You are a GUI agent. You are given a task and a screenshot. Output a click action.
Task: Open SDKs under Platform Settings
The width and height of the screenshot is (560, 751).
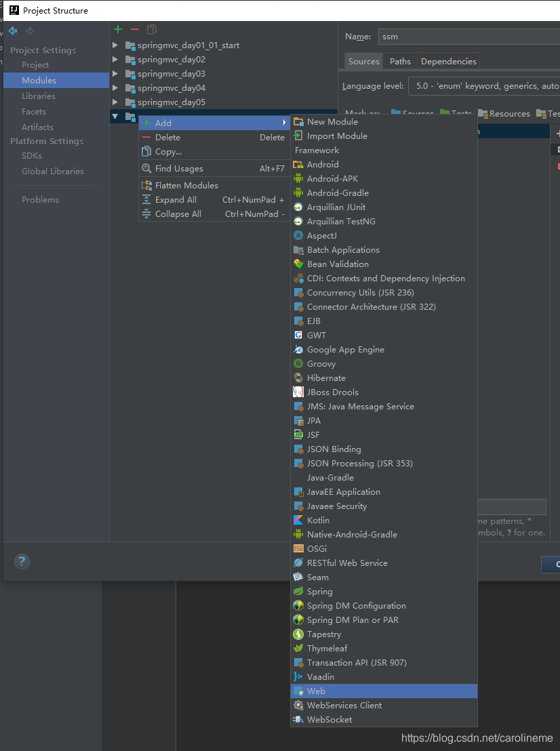coord(56,156)
